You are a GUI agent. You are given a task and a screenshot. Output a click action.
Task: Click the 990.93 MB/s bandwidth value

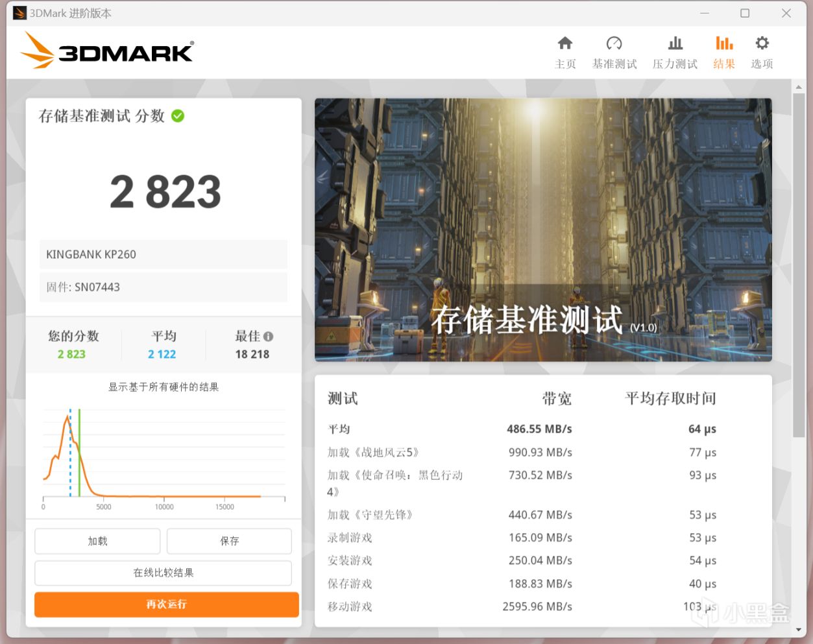pos(540,453)
